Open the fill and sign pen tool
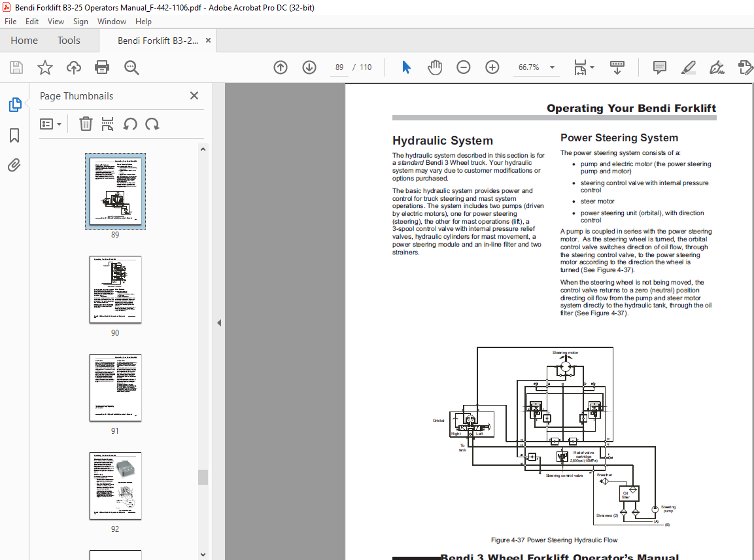754x560 pixels. click(x=717, y=67)
